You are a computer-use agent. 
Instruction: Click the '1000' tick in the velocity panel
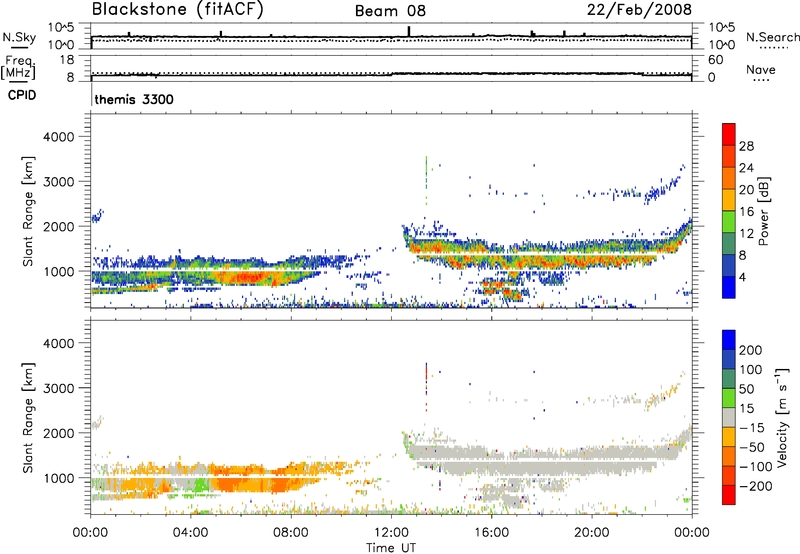pos(58,478)
